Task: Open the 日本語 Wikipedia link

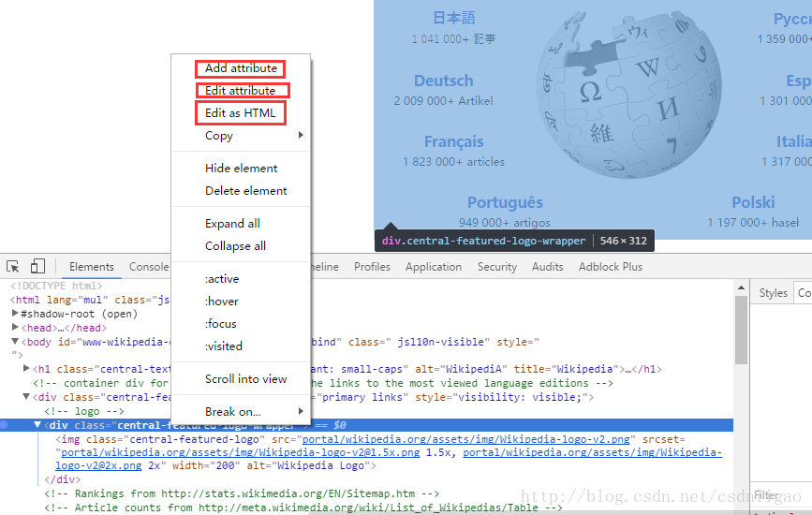Action: tap(454, 18)
